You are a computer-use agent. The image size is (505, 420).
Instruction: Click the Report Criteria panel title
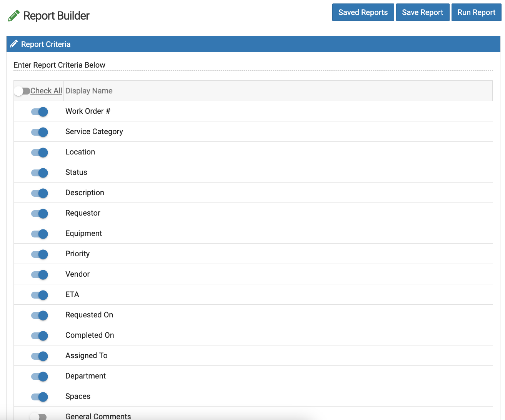[x=46, y=44]
